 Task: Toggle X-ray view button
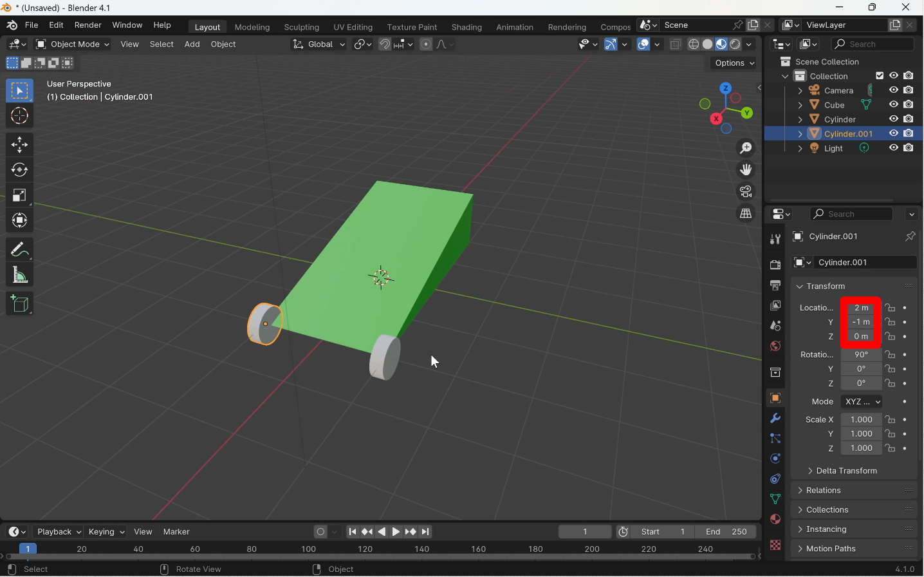pos(676,44)
